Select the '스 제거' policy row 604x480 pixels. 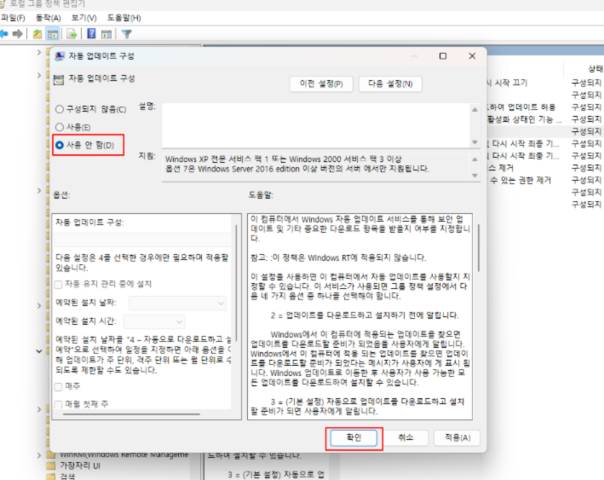tap(501, 168)
